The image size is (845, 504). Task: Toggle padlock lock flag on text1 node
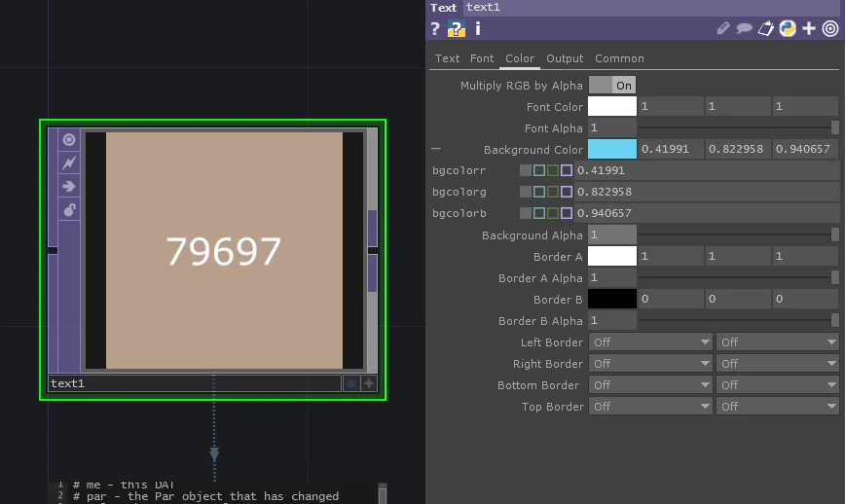click(69, 209)
